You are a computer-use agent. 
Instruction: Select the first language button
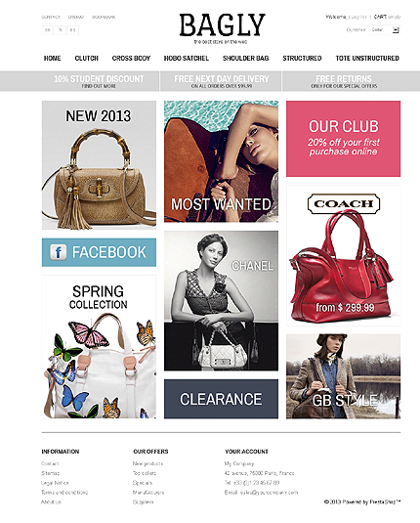click(48, 30)
